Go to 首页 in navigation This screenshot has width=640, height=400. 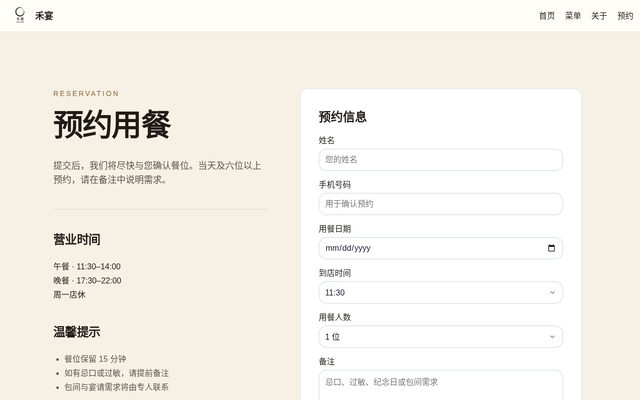[x=547, y=16]
